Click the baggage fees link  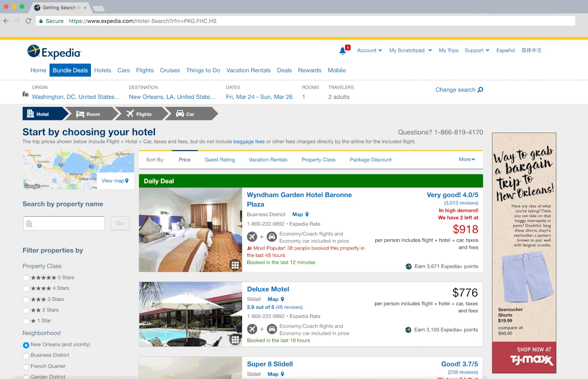[x=249, y=142]
